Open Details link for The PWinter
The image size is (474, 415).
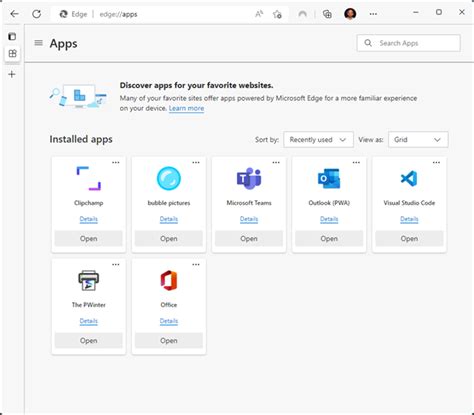pos(89,321)
